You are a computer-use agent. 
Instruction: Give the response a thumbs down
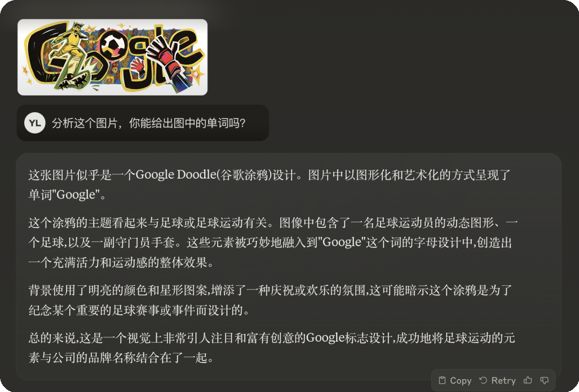544,380
